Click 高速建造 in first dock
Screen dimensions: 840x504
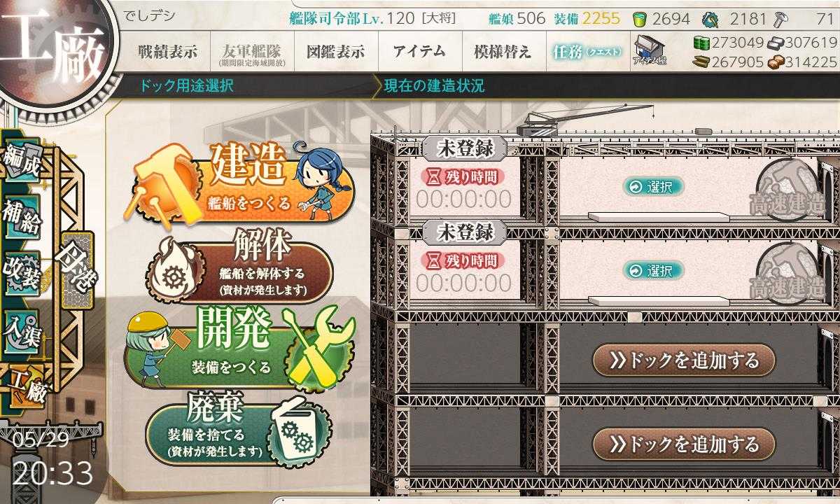pos(788,189)
